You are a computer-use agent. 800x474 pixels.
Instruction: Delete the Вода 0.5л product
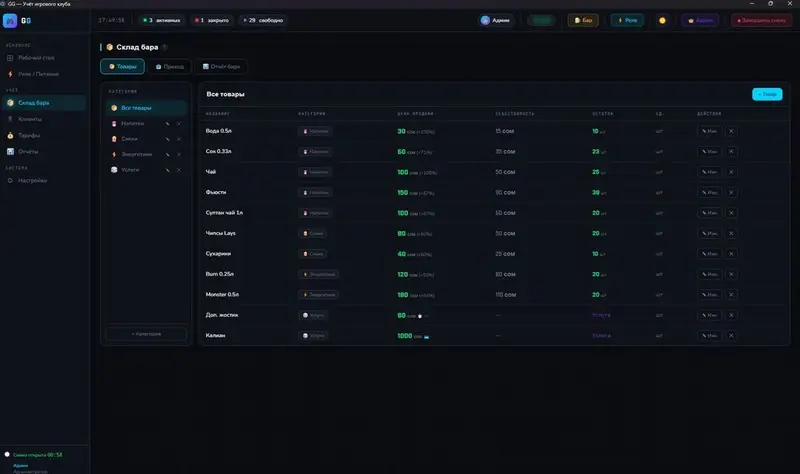(731, 131)
